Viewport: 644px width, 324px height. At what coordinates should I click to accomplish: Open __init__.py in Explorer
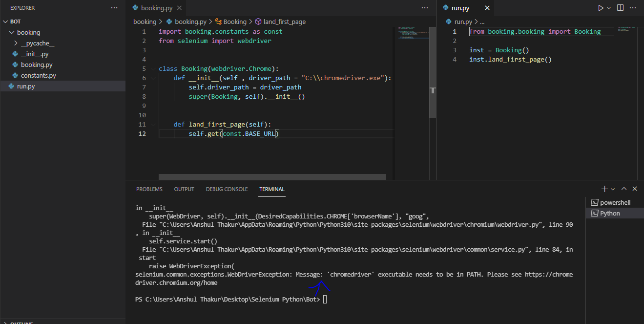[x=35, y=54]
